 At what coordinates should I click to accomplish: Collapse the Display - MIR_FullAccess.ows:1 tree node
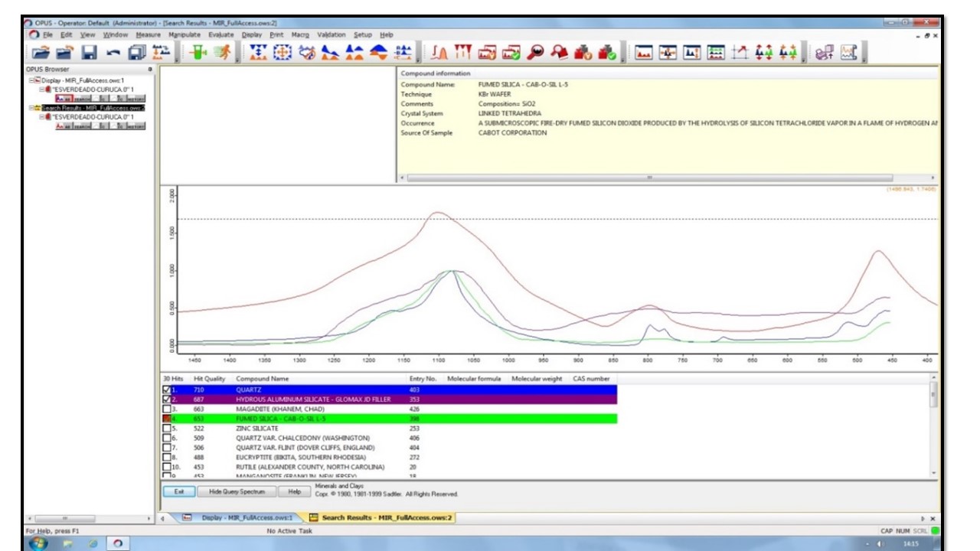[x=31, y=80]
